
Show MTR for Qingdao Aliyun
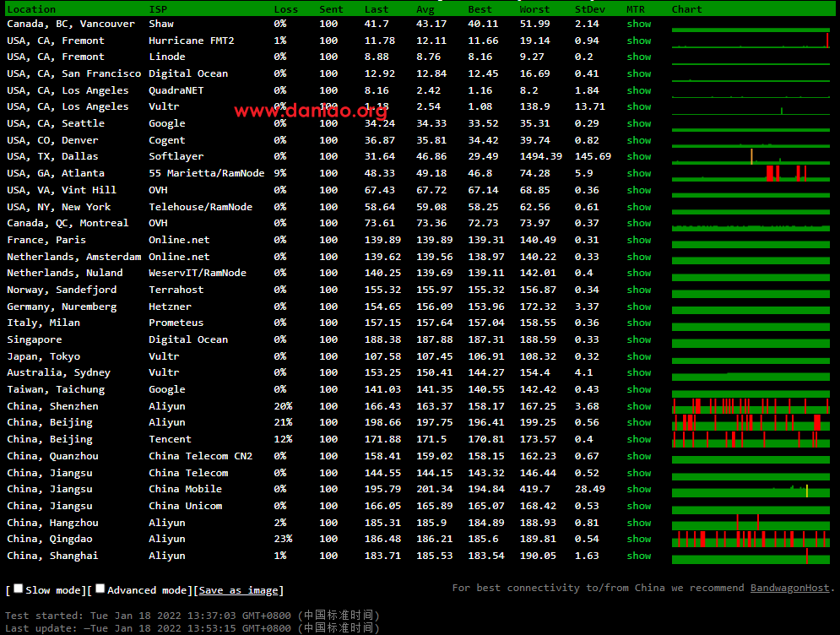tap(639, 539)
